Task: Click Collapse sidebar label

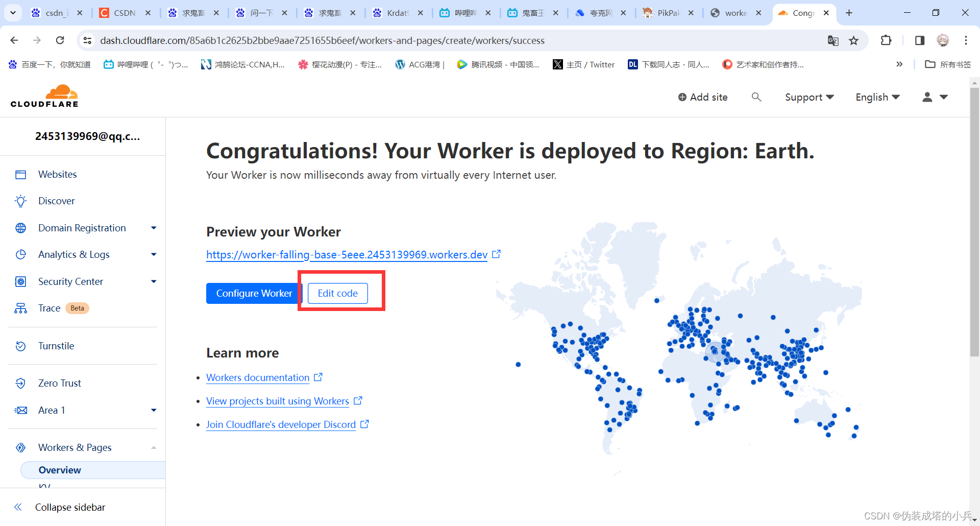Action: (70, 507)
